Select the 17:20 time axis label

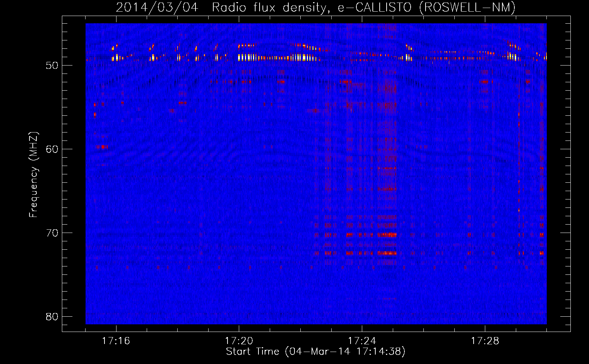click(239, 341)
